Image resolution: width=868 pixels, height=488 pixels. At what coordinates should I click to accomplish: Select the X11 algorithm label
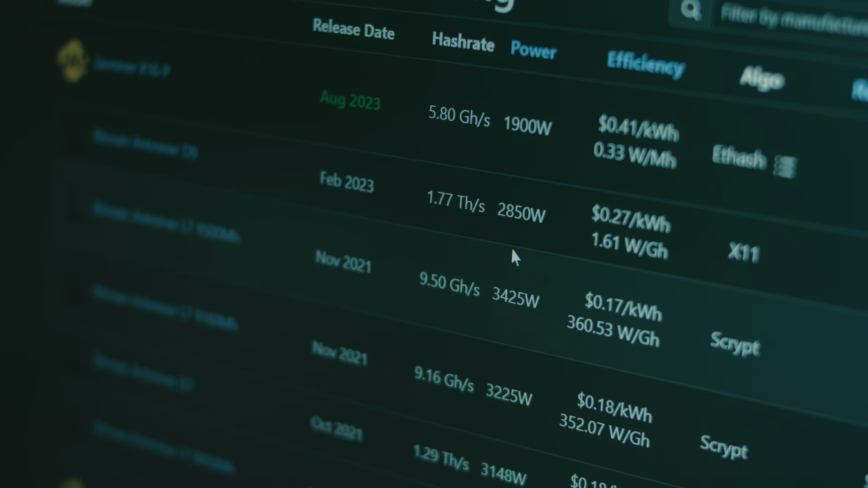tap(743, 252)
